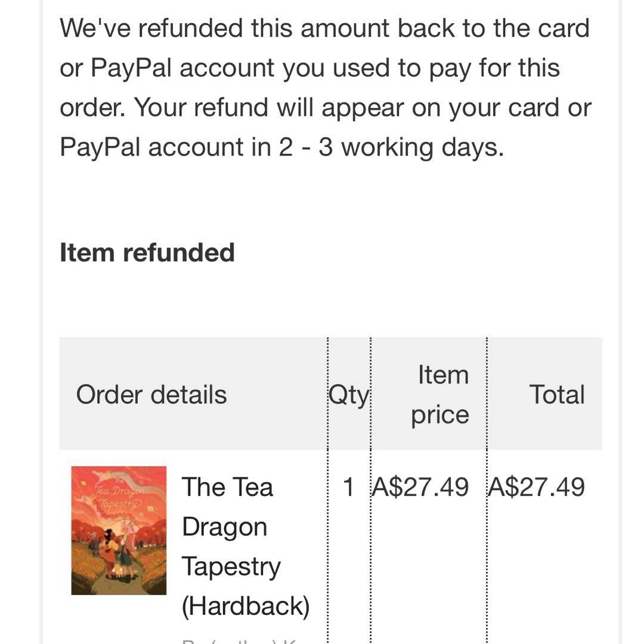Click the word price in header
644x644 pixels.
(439, 415)
